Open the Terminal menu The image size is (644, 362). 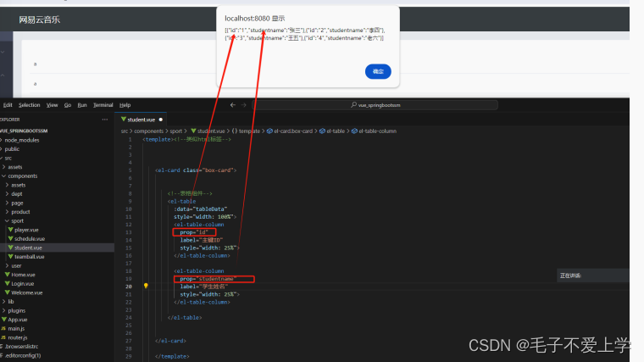[x=103, y=105]
